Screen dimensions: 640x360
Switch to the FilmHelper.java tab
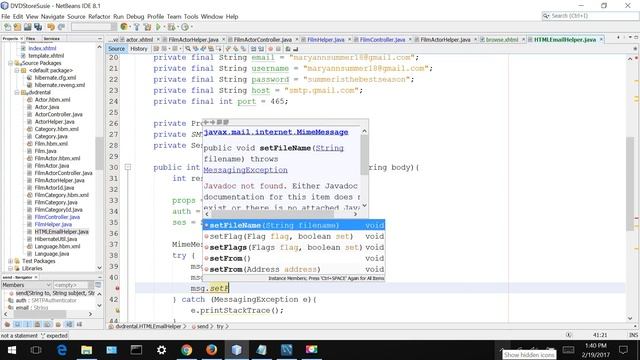point(326,40)
